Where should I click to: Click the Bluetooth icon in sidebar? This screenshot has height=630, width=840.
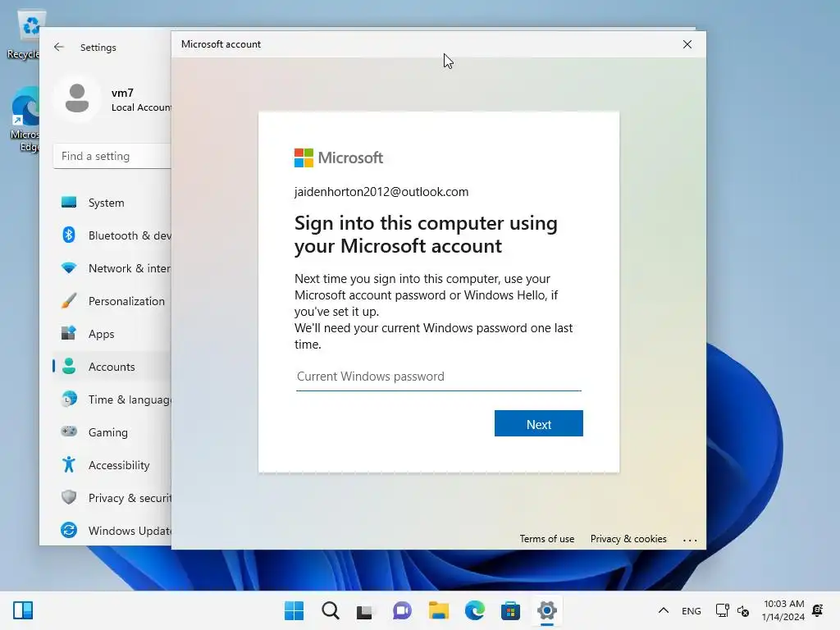click(x=69, y=235)
